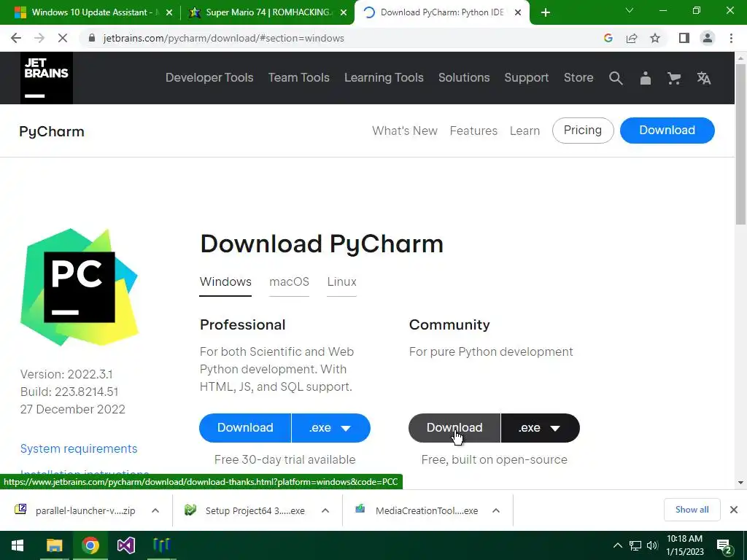This screenshot has width=747, height=560.
Task: Click the network tray icon
Action: [635, 545]
